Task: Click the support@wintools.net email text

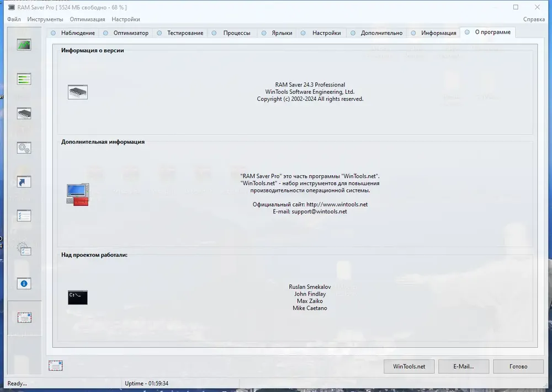Action: [x=319, y=211]
